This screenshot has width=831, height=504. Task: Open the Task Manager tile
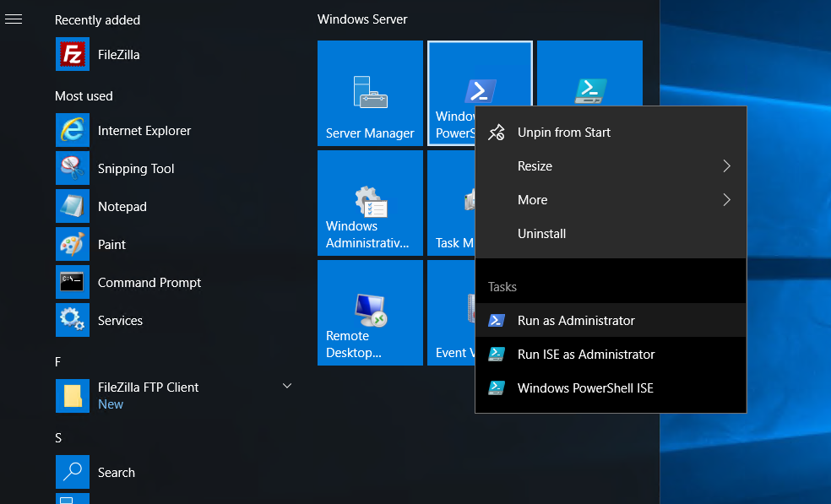pos(451,203)
